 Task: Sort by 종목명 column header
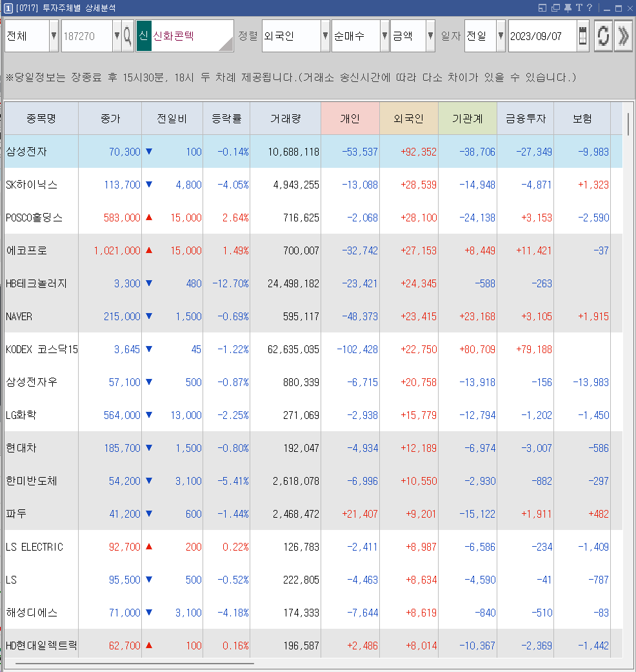click(x=41, y=118)
